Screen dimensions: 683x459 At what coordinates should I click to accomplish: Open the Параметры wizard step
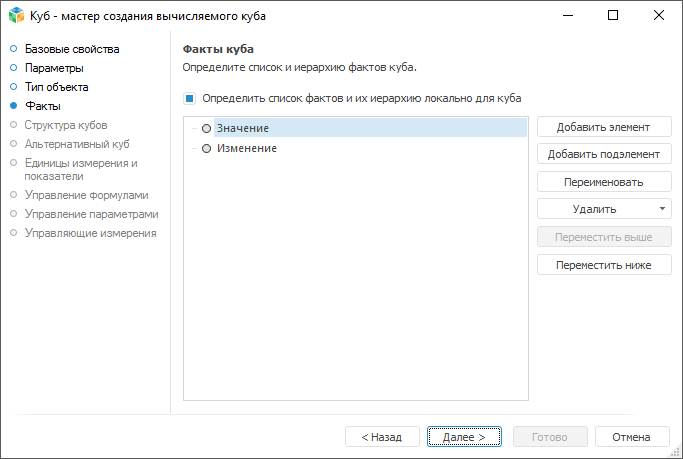click(54, 68)
